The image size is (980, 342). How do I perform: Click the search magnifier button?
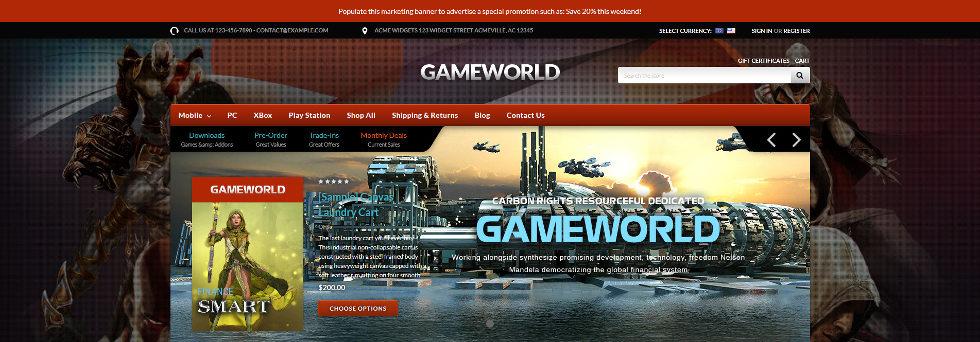(800, 76)
